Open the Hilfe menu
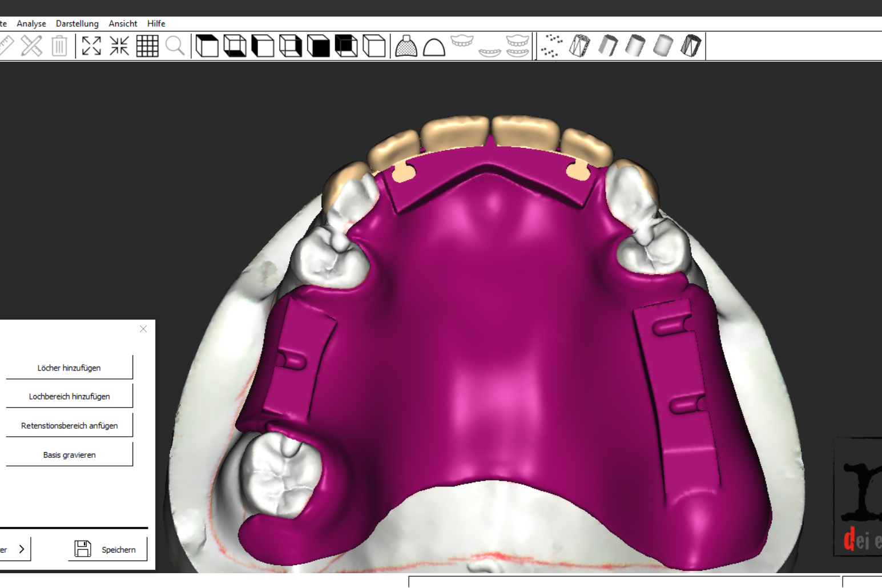The width and height of the screenshot is (882, 588). 156,23
